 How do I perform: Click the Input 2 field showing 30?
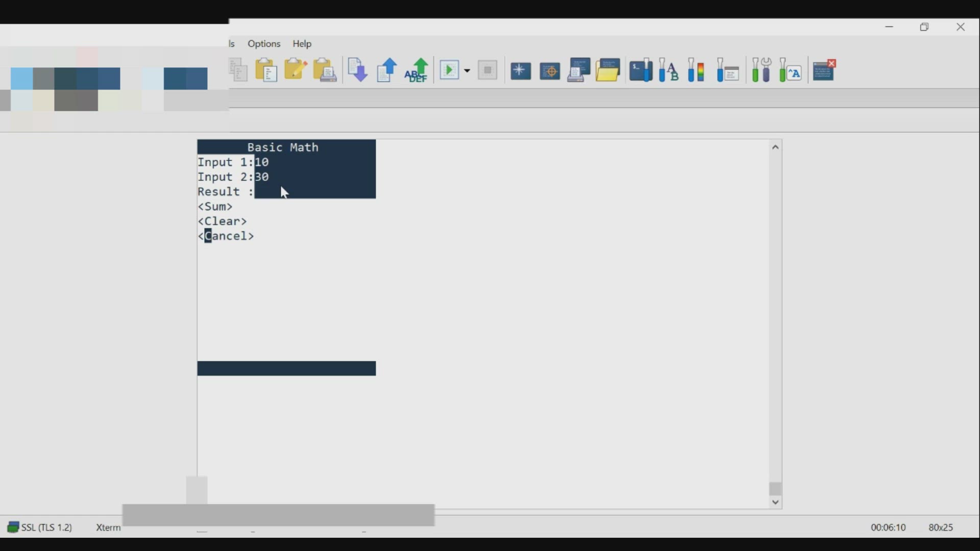pos(315,177)
